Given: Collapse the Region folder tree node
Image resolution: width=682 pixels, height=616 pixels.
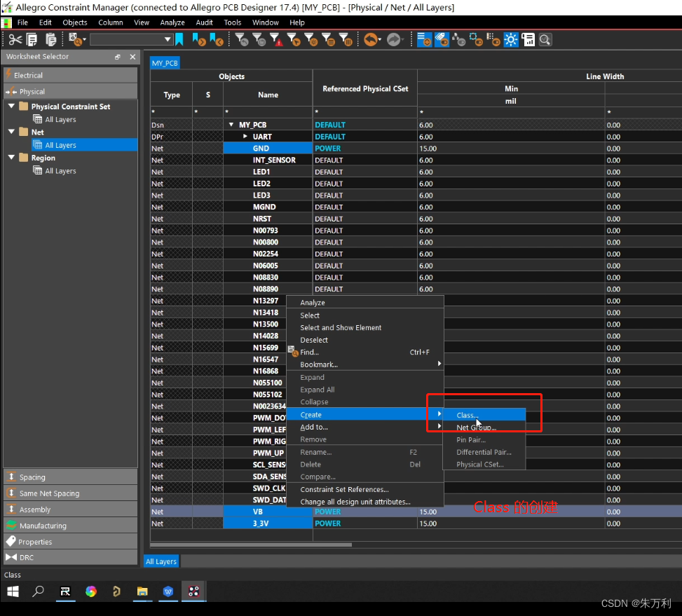Looking at the screenshot, I should [x=12, y=157].
